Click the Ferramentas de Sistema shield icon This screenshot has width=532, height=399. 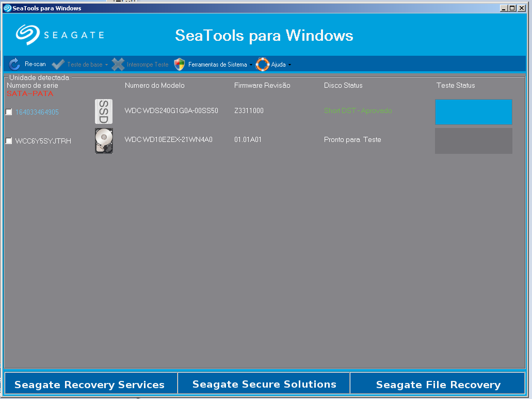pyautogui.click(x=180, y=64)
